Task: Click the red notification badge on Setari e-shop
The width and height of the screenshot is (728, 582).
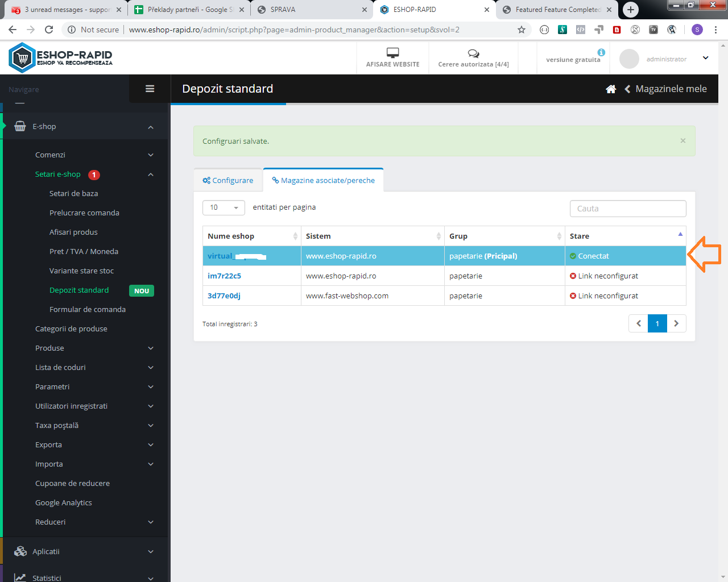Action: click(94, 174)
